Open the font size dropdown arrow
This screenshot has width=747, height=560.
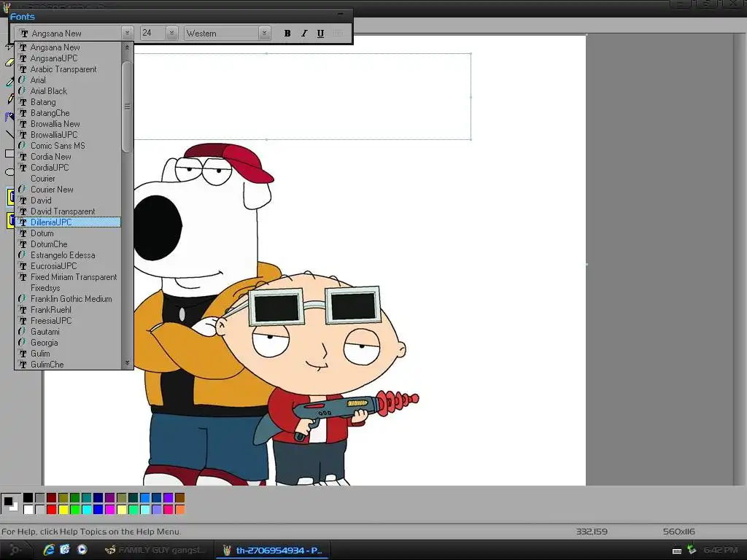coord(171,34)
